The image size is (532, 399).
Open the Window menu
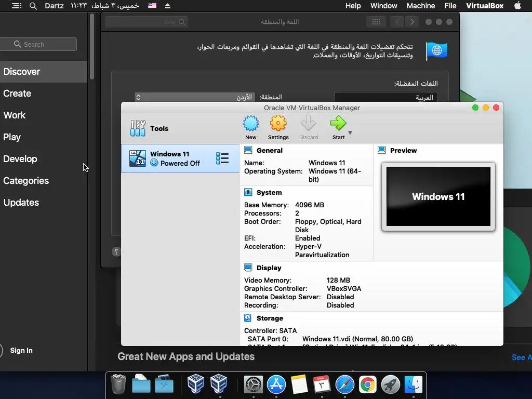point(383,6)
